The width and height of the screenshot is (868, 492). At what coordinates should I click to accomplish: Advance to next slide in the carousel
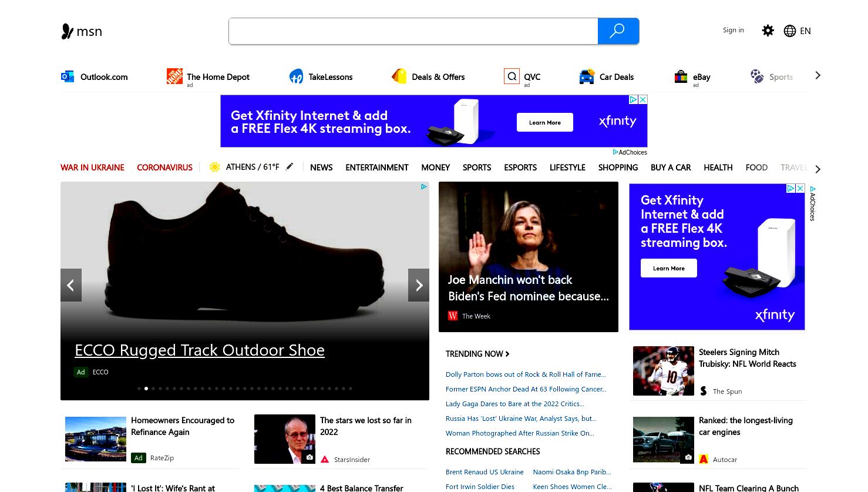(419, 285)
